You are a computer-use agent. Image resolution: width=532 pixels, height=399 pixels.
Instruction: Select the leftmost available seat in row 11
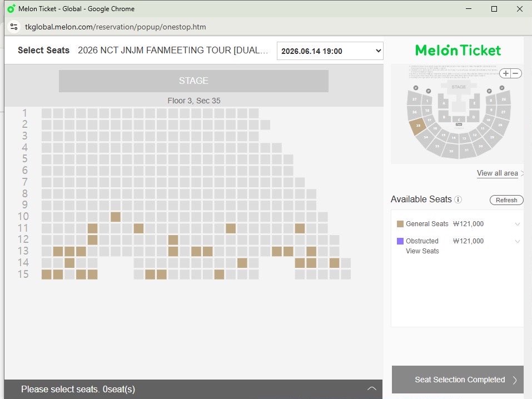93,228
